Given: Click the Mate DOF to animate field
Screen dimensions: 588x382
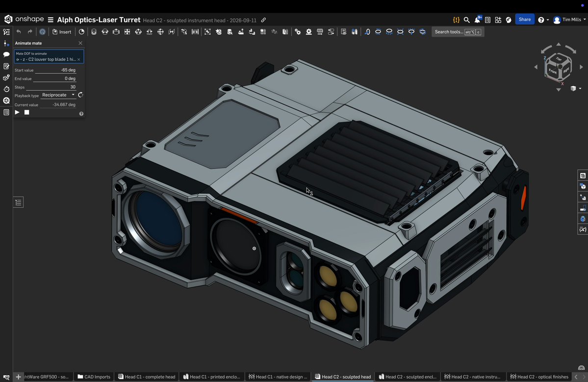Looking at the screenshot, I should [49, 56].
